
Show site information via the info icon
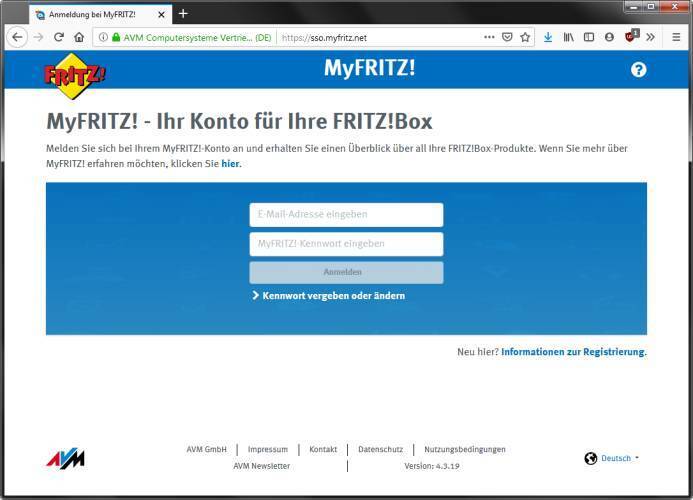103,37
